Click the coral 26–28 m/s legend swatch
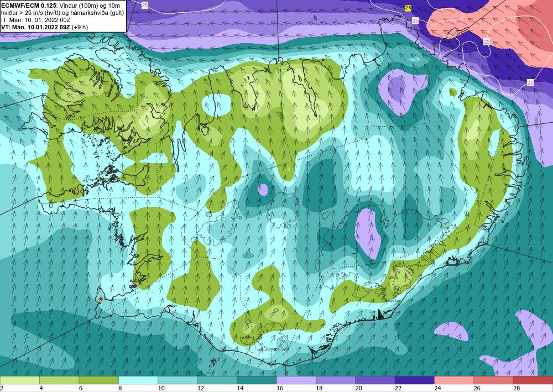 tap(494, 380)
